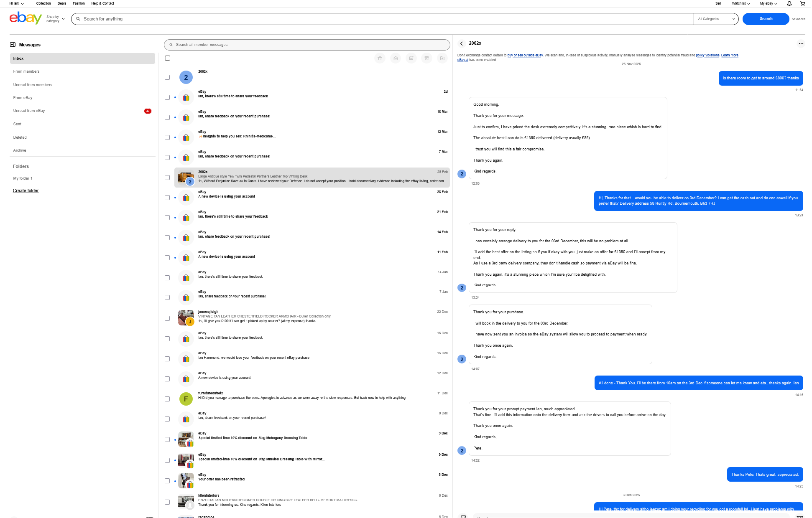Image resolution: width=812 pixels, height=518 pixels.
Task: Click the move to folder icon
Action: coord(442,58)
